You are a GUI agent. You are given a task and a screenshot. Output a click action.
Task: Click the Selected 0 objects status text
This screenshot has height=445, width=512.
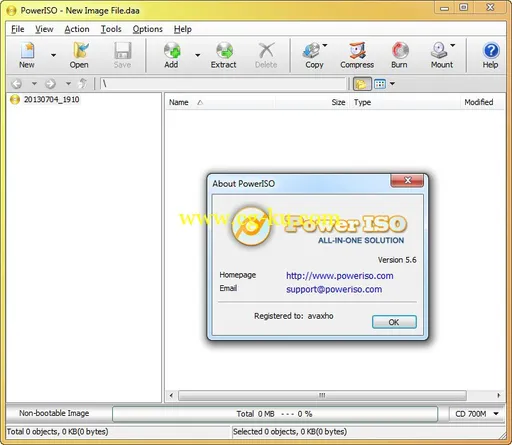[x=290, y=432]
